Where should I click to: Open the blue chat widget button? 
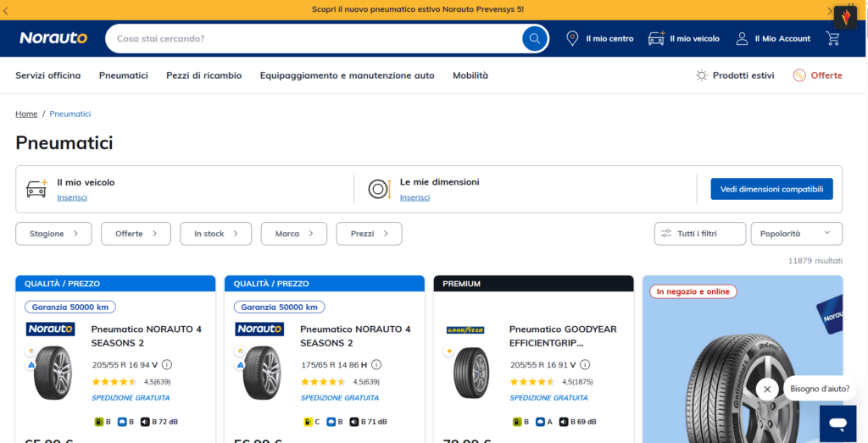838,424
